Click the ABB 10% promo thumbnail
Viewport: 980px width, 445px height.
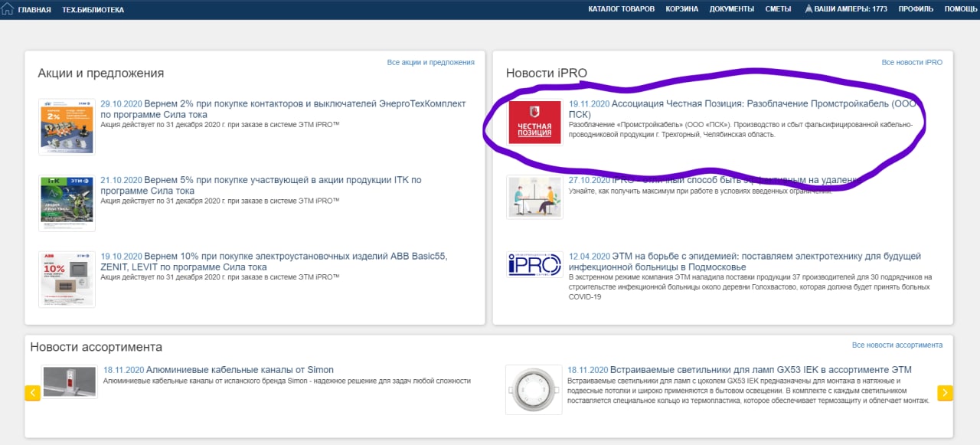pyautogui.click(x=67, y=280)
